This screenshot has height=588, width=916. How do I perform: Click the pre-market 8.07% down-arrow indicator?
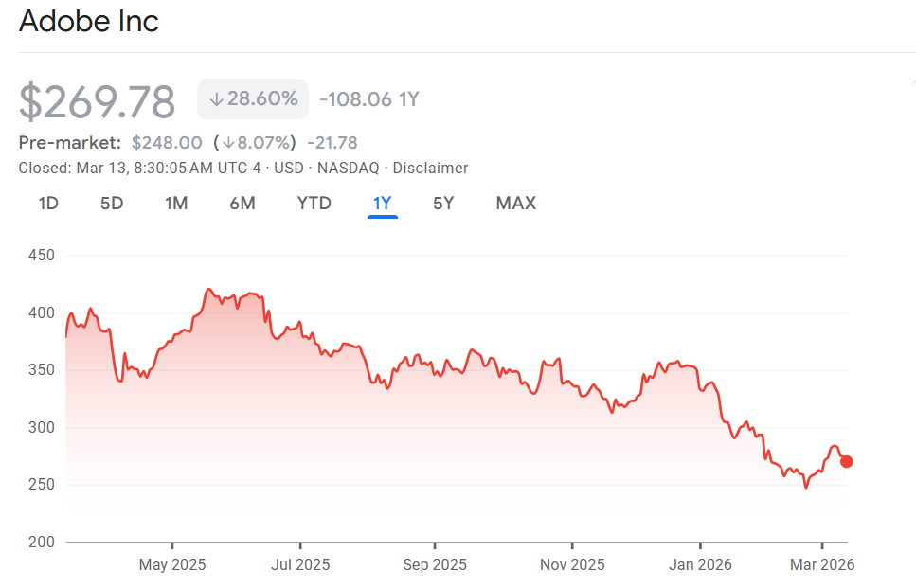(x=256, y=143)
